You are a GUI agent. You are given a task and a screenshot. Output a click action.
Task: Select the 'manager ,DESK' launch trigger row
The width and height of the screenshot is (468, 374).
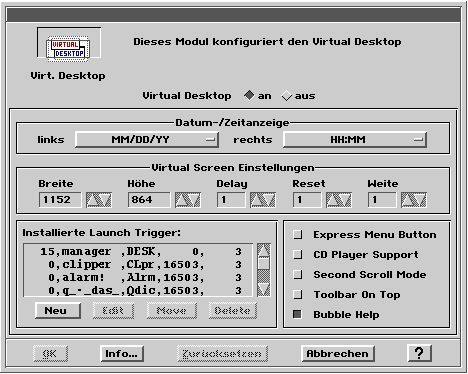point(138,251)
